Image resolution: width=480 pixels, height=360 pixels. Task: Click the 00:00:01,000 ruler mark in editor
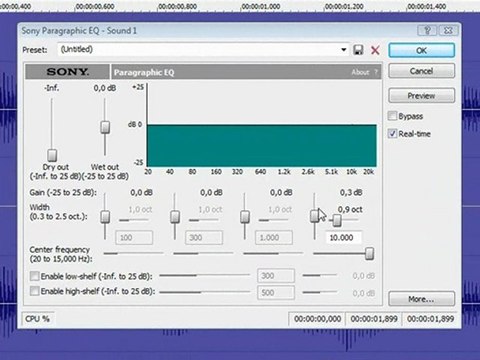pos(261,6)
